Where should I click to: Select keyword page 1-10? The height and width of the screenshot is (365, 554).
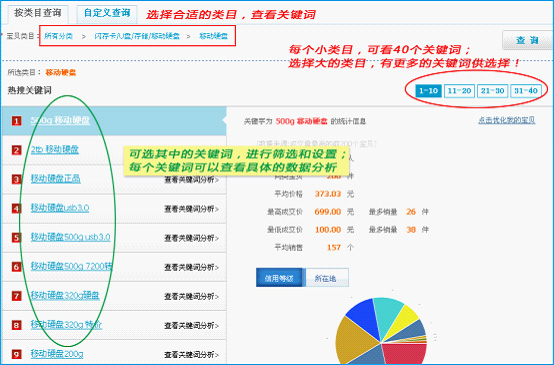coord(428,91)
